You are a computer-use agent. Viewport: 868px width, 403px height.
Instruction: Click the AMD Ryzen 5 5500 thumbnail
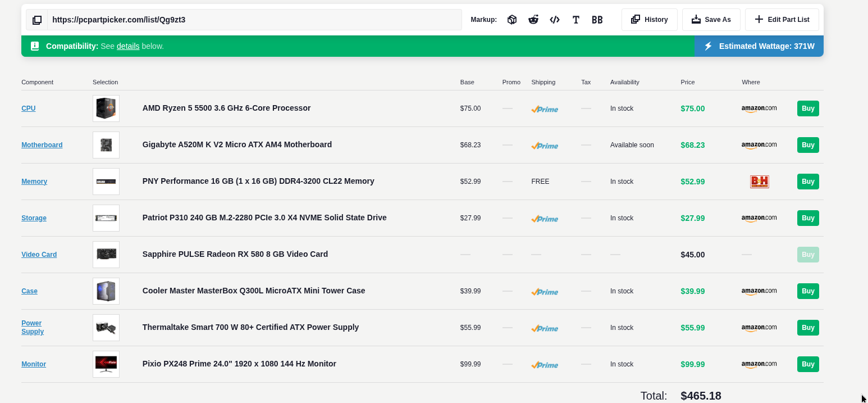coord(106,108)
